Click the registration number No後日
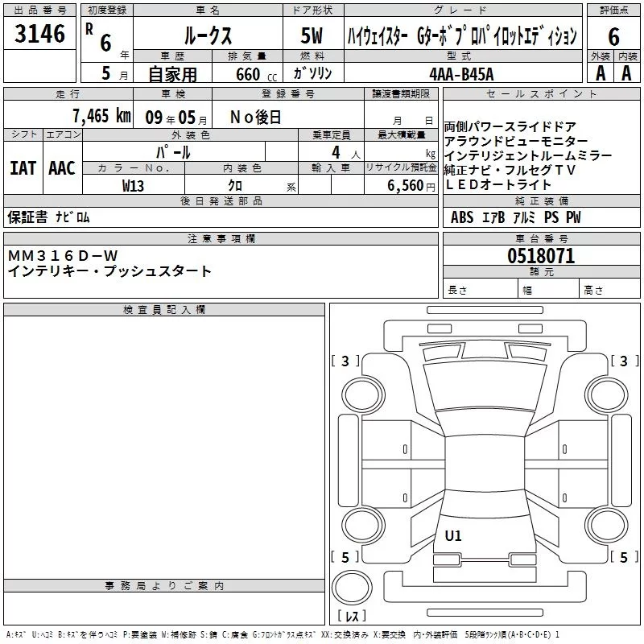Image resolution: width=644 pixels, height=644 pixels. [256, 118]
